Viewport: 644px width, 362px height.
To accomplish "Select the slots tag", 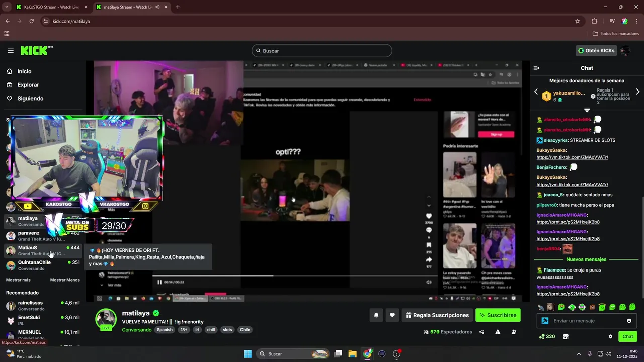I will tap(227, 330).
